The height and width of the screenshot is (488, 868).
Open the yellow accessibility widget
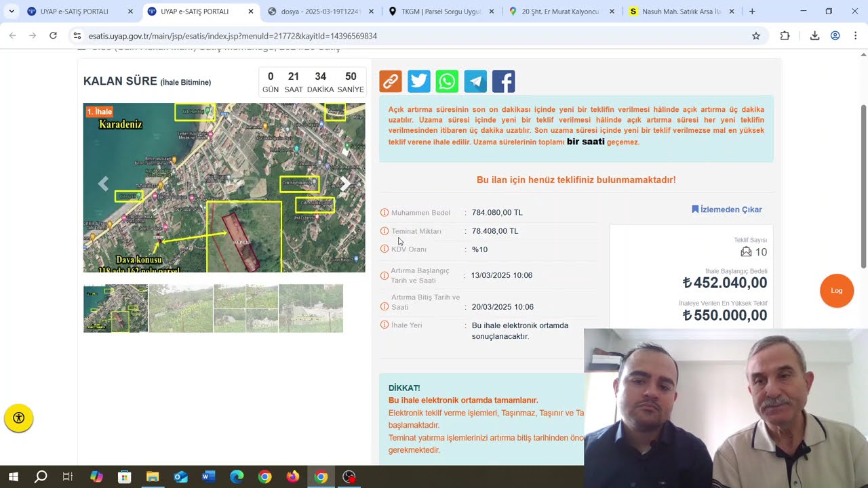click(19, 418)
